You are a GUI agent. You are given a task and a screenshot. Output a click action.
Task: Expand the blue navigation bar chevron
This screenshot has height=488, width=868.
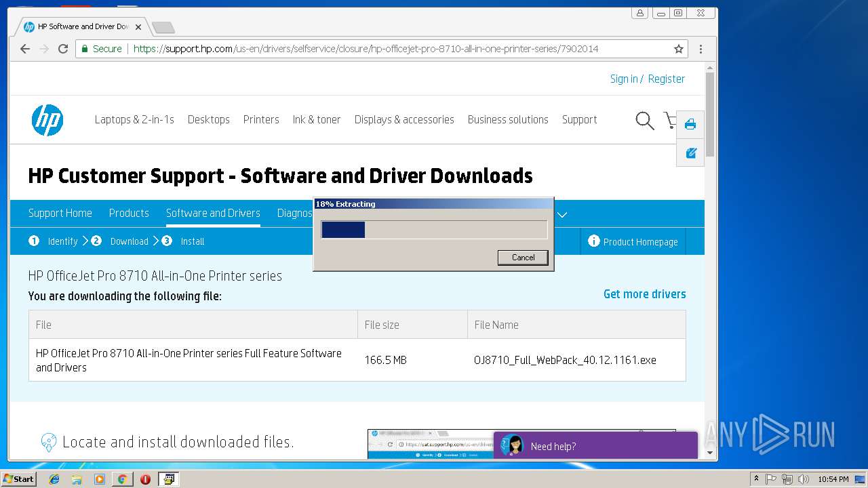(562, 214)
